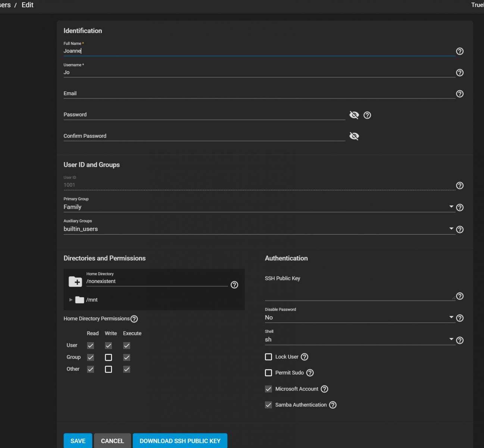Image resolution: width=484 pixels, height=448 pixels.
Task: Enable the Lock User checkbox
Action: tap(268, 357)
